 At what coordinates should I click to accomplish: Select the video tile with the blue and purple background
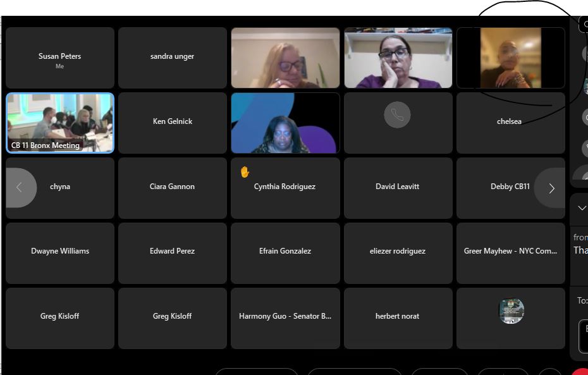click(x=285, y=123)
